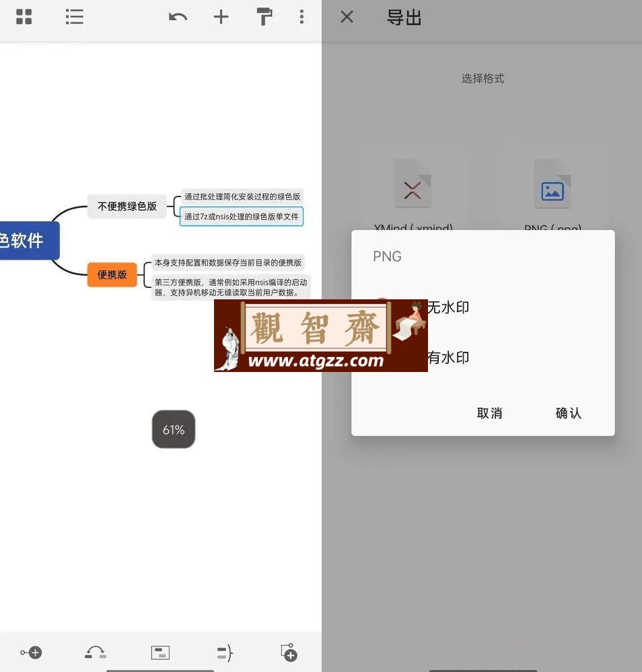Screen dimensions: 642x672
Task: Tap the insert attachment plus icon
Action: 289,652
